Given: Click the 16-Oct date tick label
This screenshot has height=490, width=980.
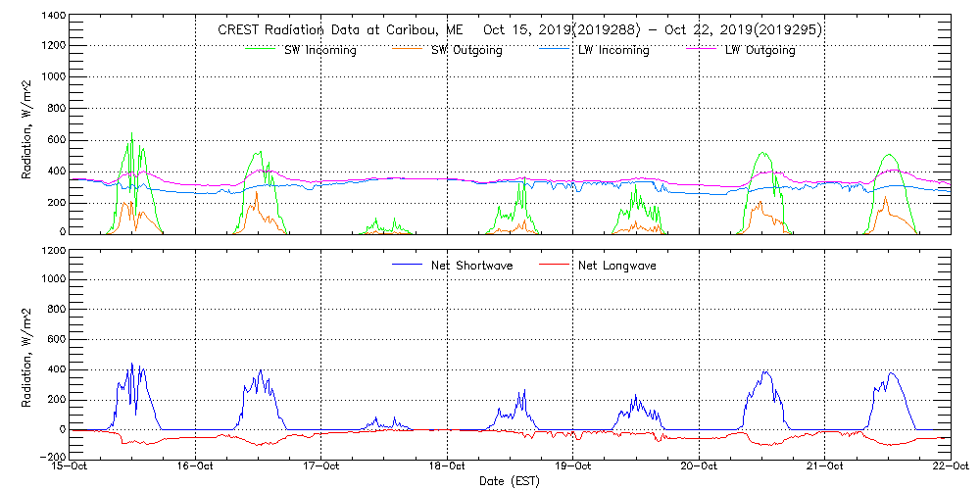Looking at the screenshot, I should click(196, 467).
